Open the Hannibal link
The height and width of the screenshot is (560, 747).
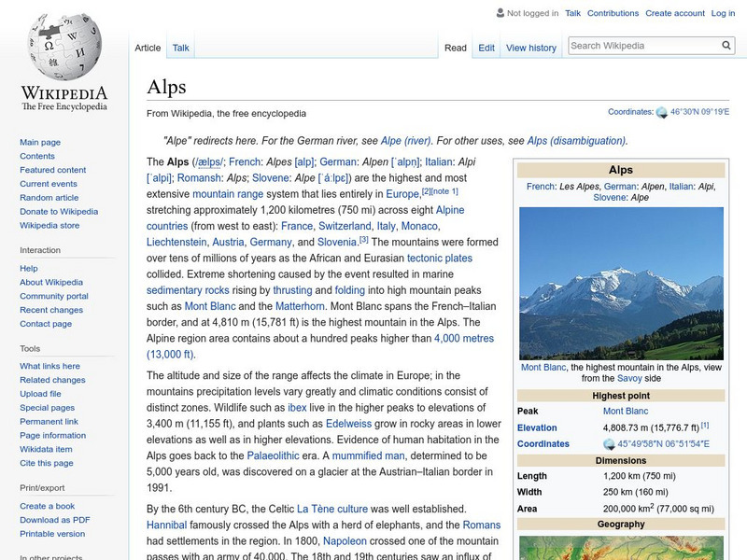pyautogui.click(x=166, y=525)
